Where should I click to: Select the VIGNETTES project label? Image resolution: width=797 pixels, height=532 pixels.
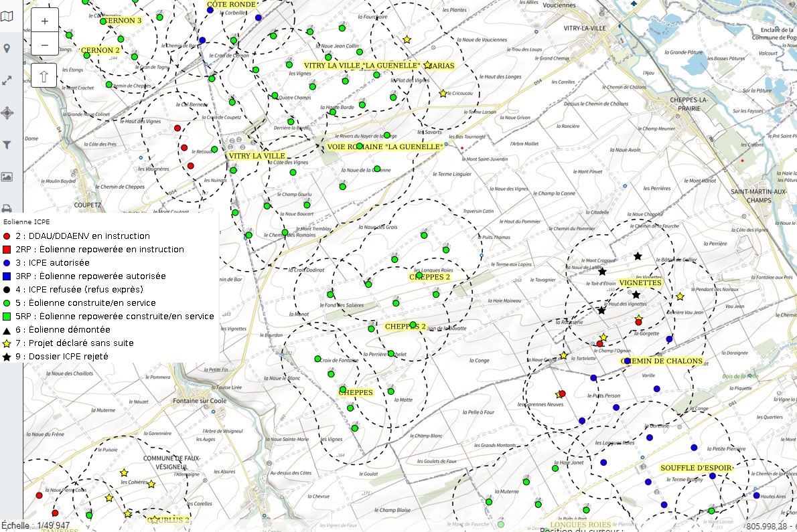[x=640, y=283]
